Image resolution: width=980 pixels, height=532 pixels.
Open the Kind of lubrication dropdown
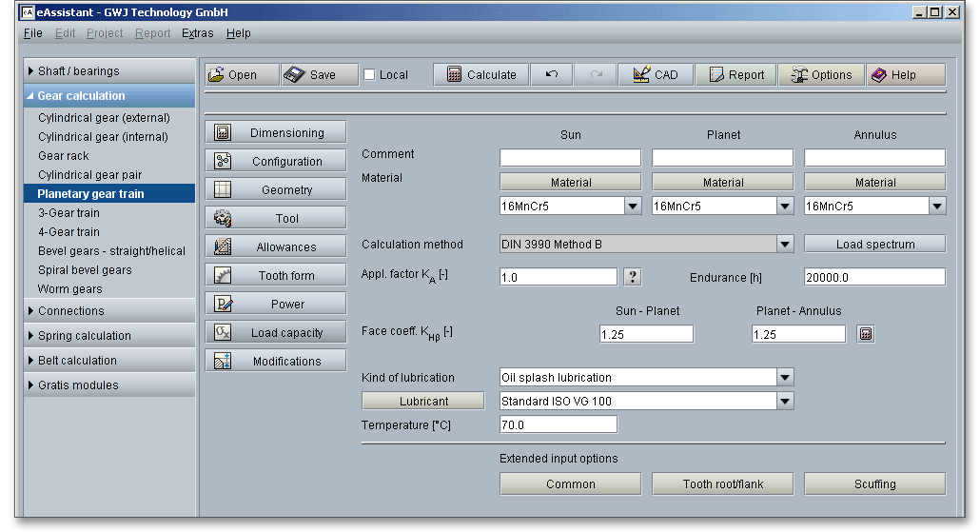784,377
